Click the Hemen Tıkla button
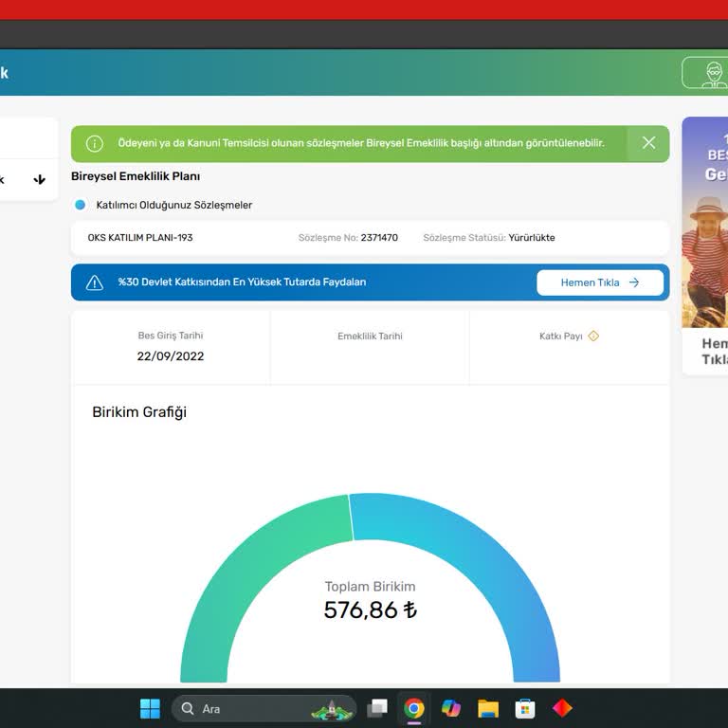Viewport: 728px width, 728px height. [600, 282]
